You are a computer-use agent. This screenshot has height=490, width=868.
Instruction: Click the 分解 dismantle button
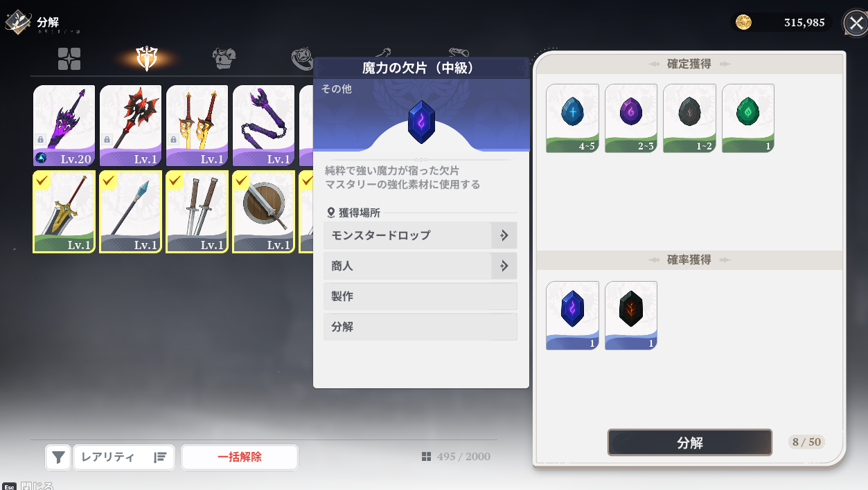pyautogui.click(x=690, y=442)
